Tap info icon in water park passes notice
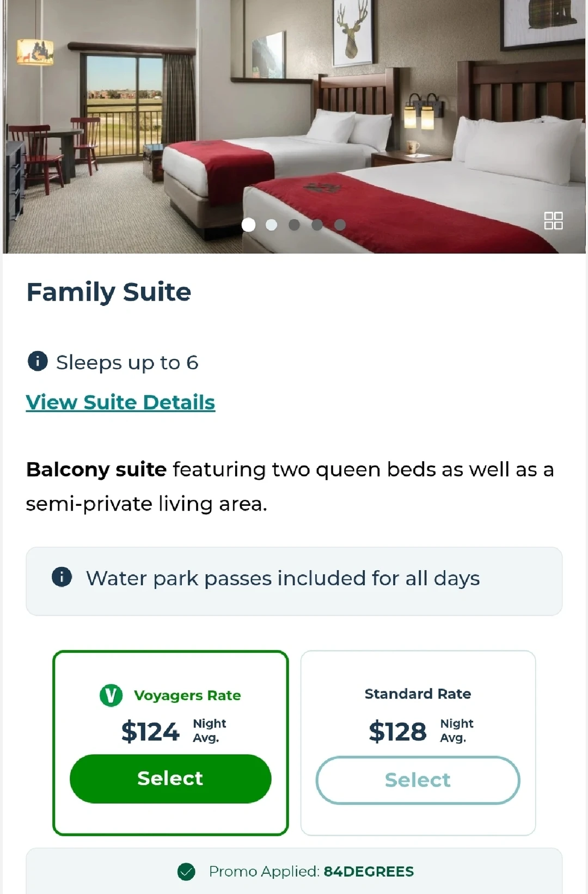Image resolution: width=588 pixels, height=894 pixels. point(62,577)
